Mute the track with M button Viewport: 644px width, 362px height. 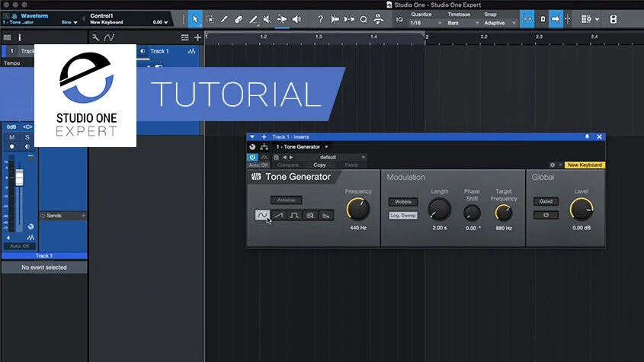pyautogui.click(x=12, y=137)
